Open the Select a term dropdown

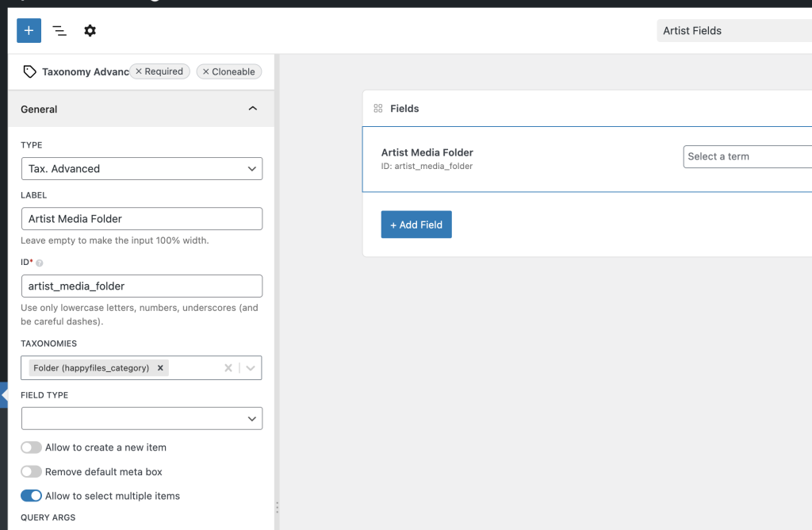click(746, 157)
